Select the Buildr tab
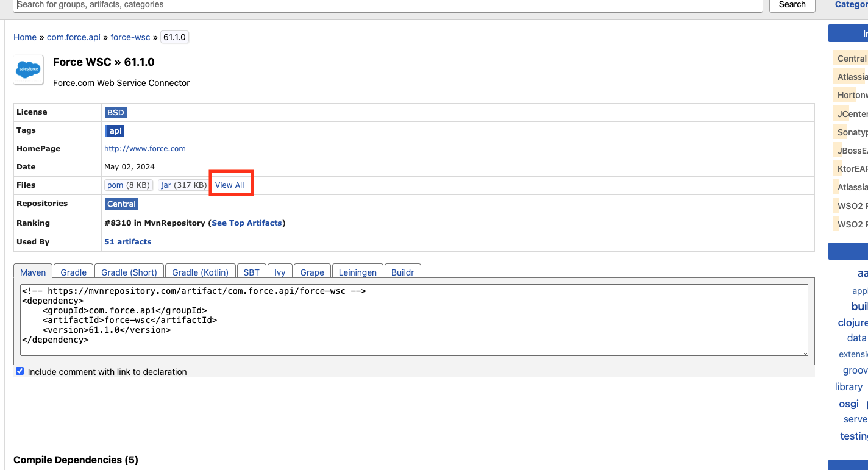Viewport: 868px width, 470px height. pyautogui.click(x=403, y=272)
